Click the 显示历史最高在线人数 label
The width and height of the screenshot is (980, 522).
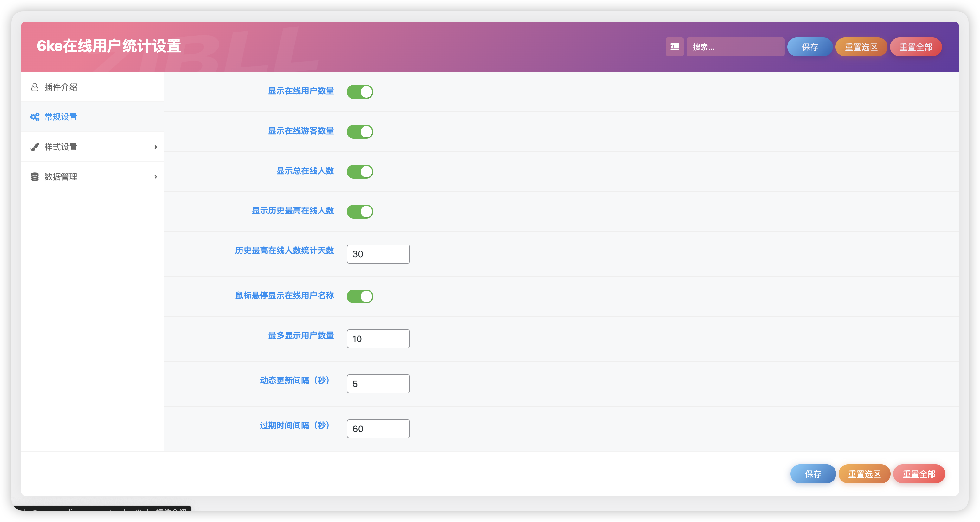click(x=293, y=211)
